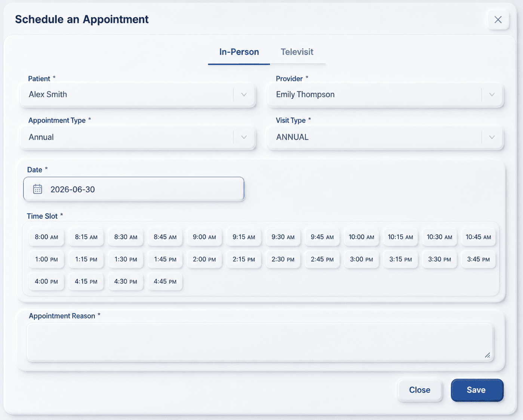Screen dimensions: 523x420
Task: Open the Appointment Type dropdown arrow
Action: tap(244, 137)
